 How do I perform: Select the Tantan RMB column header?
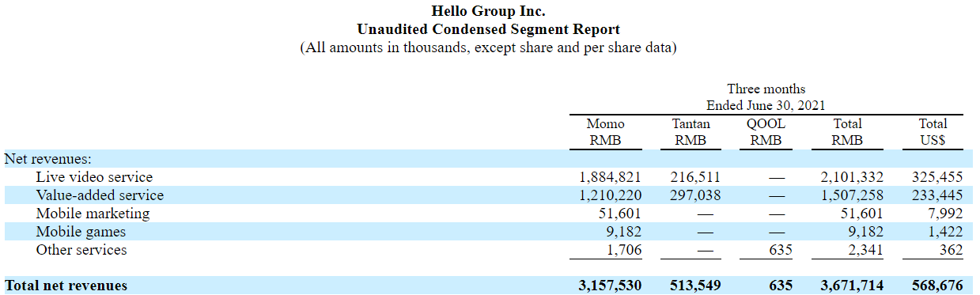pos(691,132)
